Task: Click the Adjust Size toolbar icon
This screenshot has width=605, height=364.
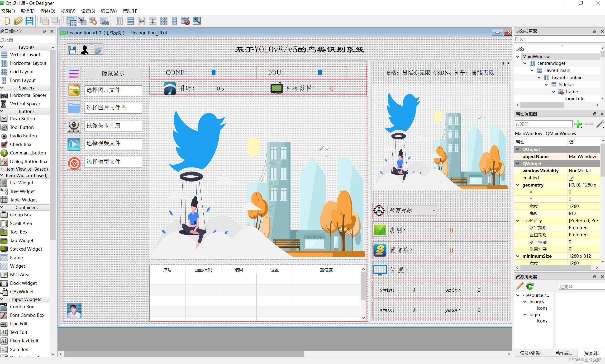Action: [197, 21]
